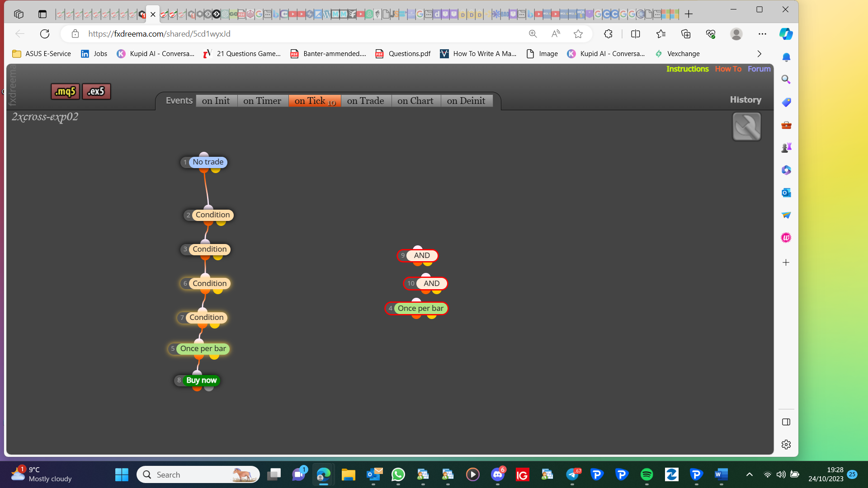868x488 pixels.
Task: Show hidden system tray icons
Action: pyautogui.click(x=749, y=474)
